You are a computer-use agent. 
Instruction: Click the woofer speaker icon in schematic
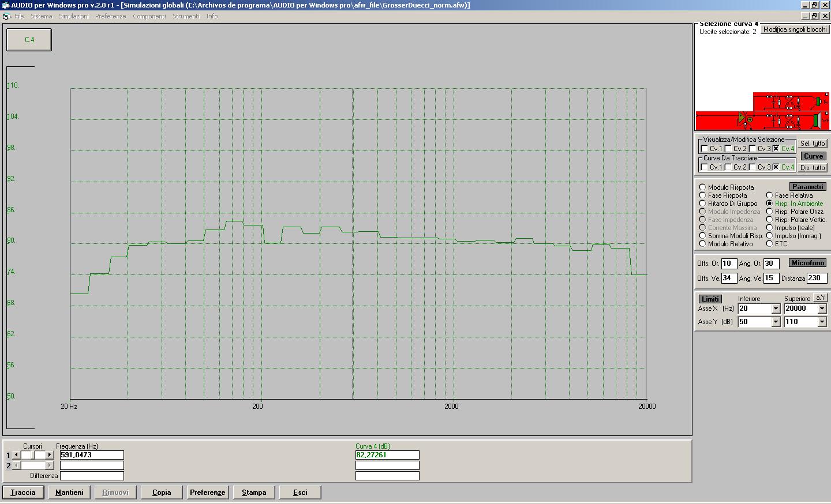pyautogui.click(x=817, y=121)
